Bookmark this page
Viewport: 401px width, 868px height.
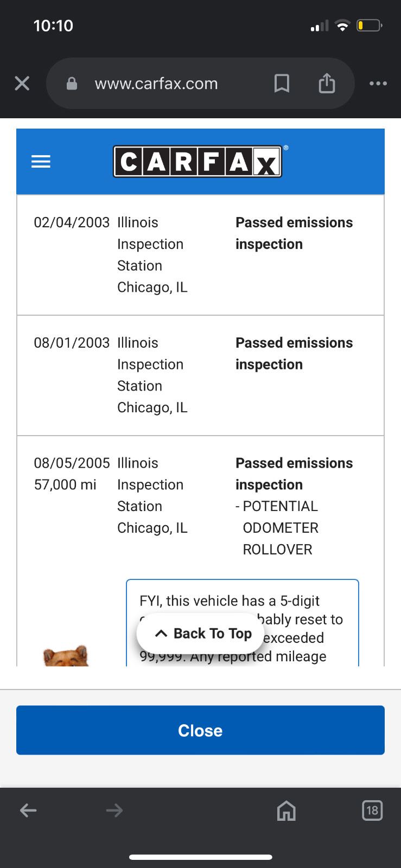tap(282, 83)
